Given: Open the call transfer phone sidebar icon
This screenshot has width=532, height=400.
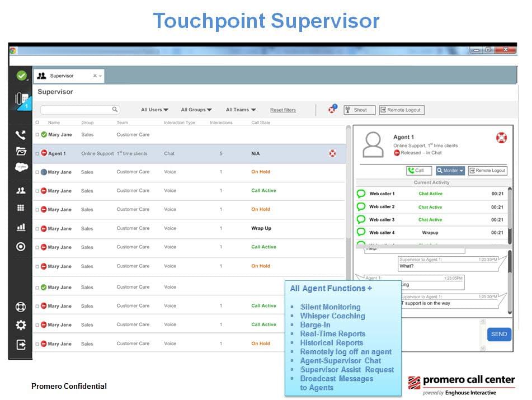Looking at the screenshot, I should click(21, 135).
